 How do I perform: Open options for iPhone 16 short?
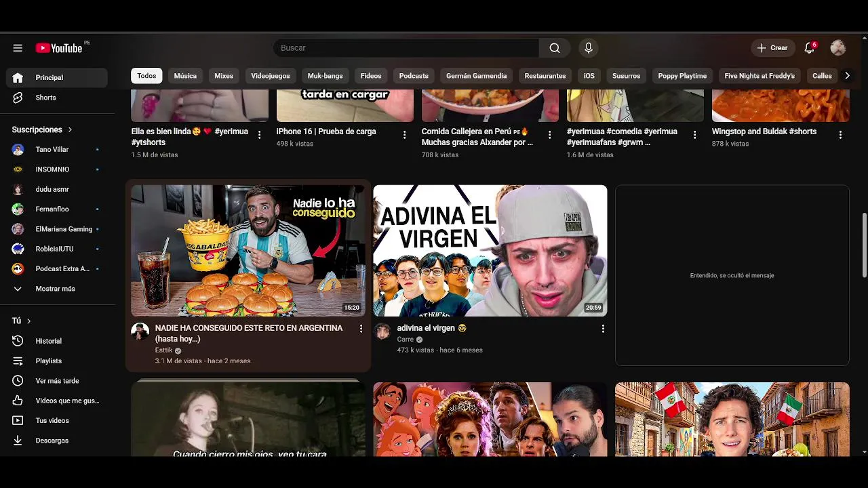[x=405, y=135]
